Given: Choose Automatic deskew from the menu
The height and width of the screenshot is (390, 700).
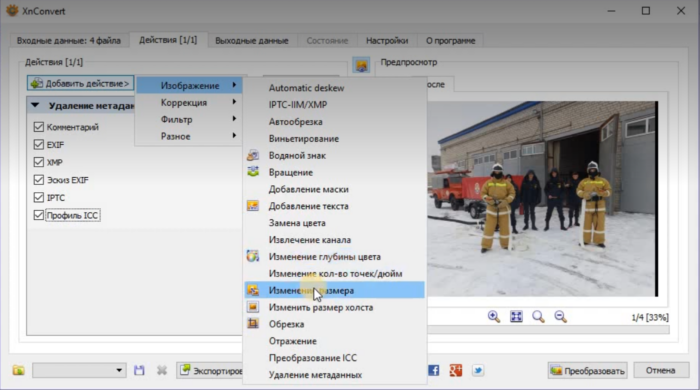Looking at the screenshot, I should pyautogui.click(x=334, y=88).
